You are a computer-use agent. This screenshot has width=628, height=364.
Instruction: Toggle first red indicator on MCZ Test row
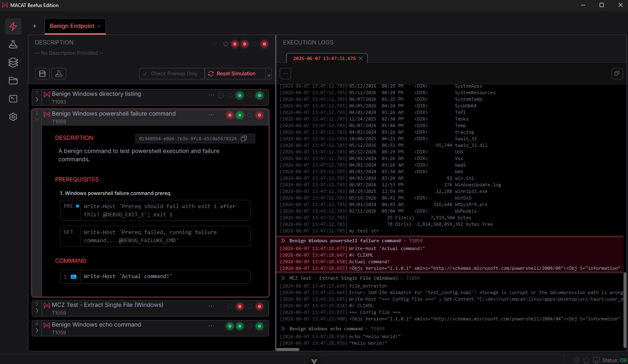click(240, 306)
